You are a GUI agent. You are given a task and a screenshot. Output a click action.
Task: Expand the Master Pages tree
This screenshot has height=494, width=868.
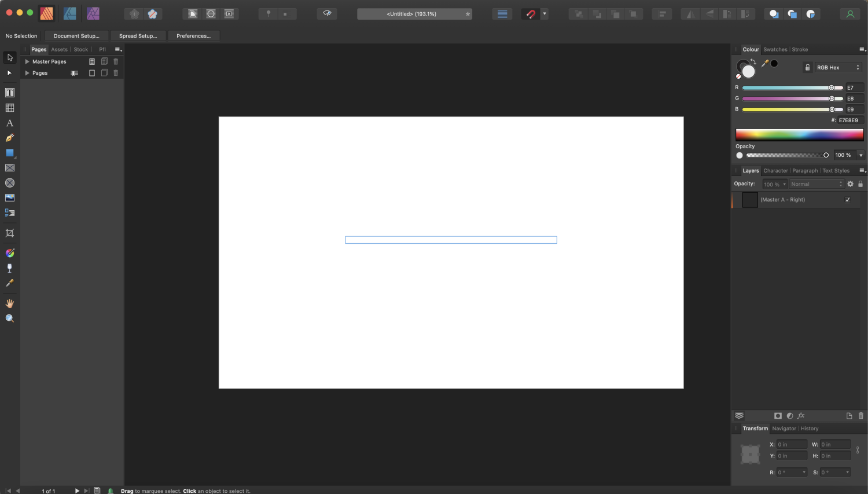(x=27, y=61)
